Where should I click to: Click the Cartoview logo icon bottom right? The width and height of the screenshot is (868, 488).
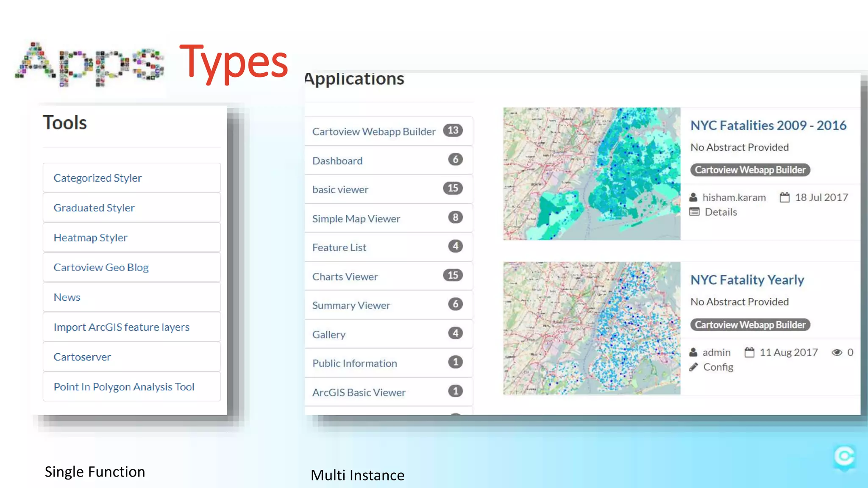click(x=844, y=457)
